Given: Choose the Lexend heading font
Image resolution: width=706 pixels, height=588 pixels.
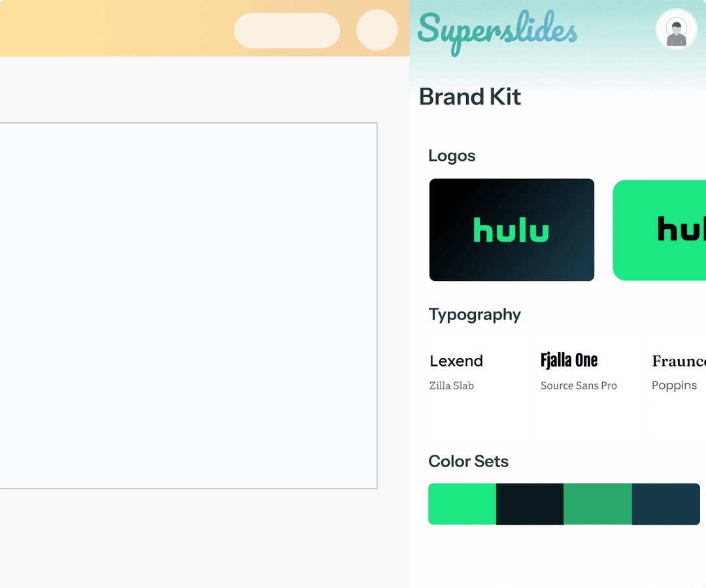Looking at the screenshot, I should 456,361.
